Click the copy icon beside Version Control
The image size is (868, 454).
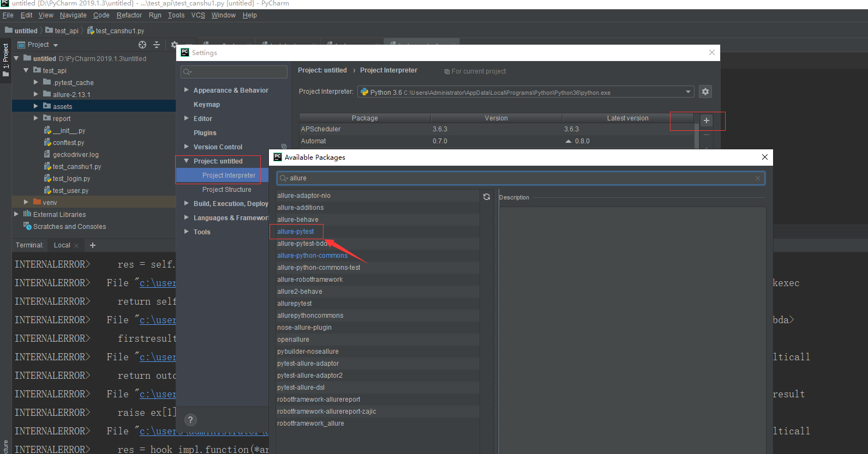click(x=284, y=147)
